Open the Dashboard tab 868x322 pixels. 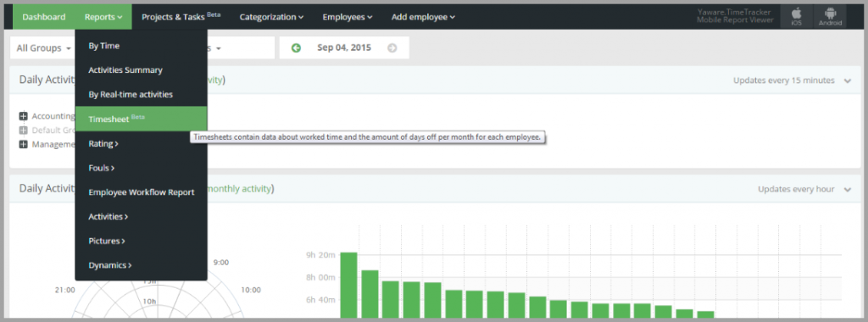[44, 17]
